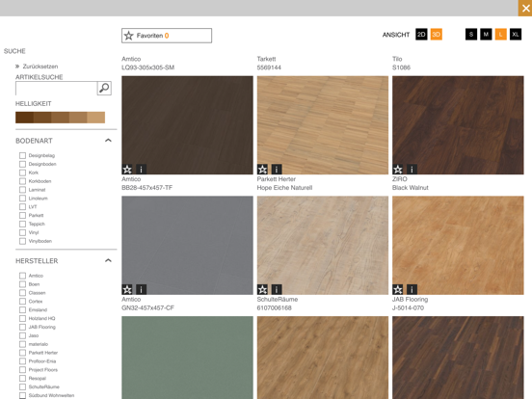Favorite the gray Amtico BB28-457x457-TF floor
The image size is (532, 399).
[x=127, y=289]
